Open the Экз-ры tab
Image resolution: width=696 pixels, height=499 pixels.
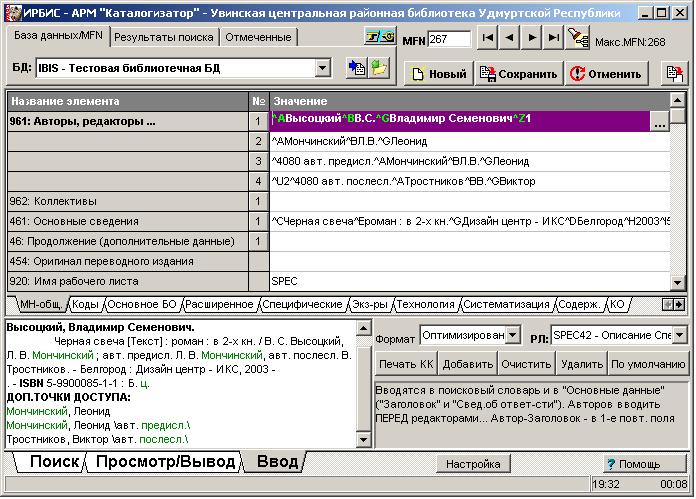[x=370, y=305]
